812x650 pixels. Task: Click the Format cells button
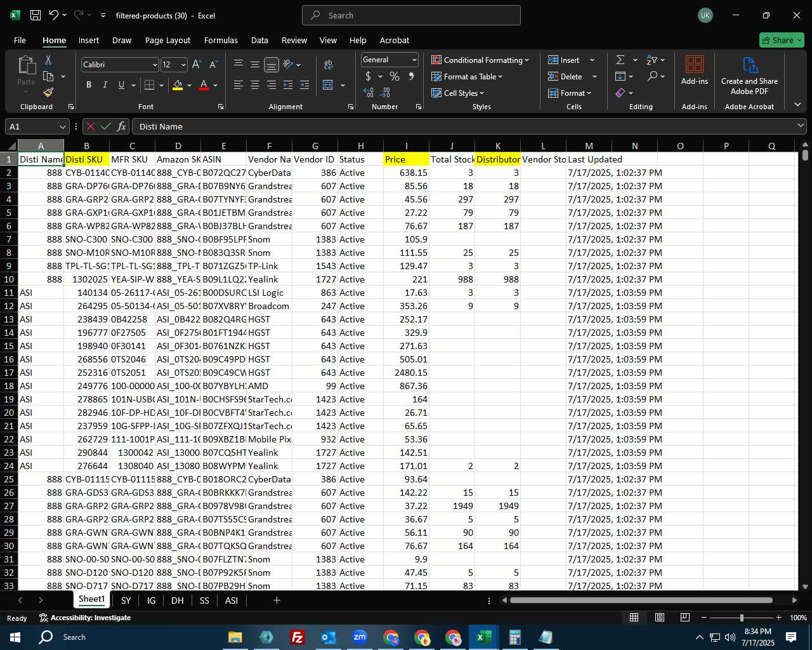[x=570, y=93]
